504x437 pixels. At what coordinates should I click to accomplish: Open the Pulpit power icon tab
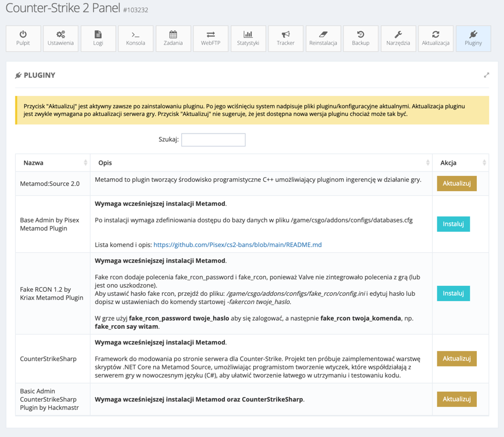click(x=23, y=38)
